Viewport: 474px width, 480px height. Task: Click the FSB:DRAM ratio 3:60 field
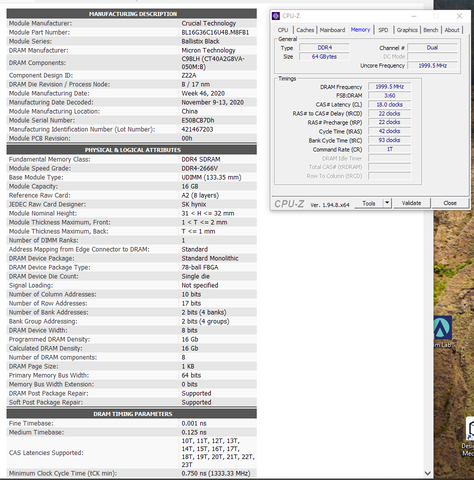pos(390,96)
